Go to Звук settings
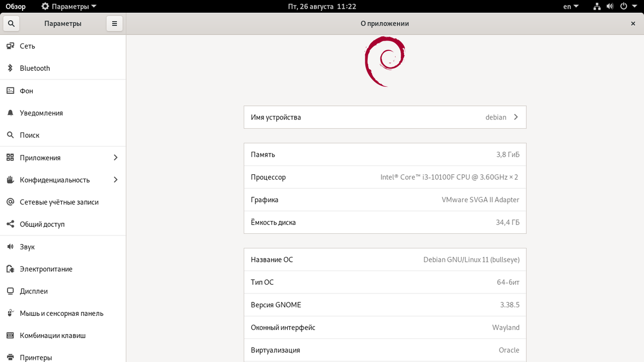This screenshot has height=362, width=644. pos(63,247)
